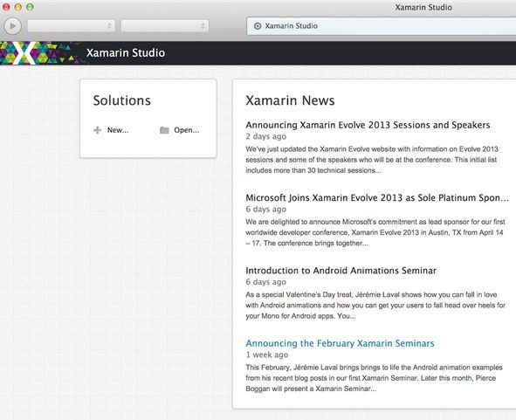Open Microsoft Joins Xamarin Evolve 2013 article
Viewport: 516px width, 420px height.
[377, 198]
